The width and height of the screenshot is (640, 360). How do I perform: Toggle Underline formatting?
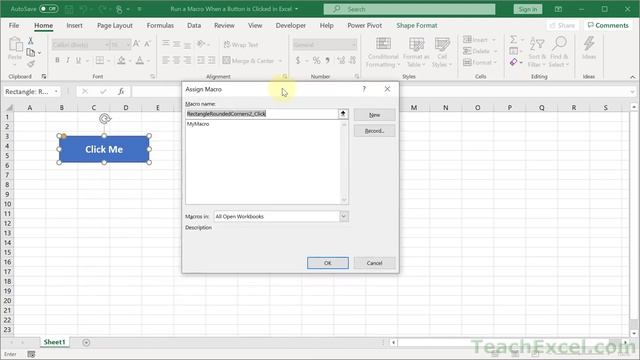[78, 60]
